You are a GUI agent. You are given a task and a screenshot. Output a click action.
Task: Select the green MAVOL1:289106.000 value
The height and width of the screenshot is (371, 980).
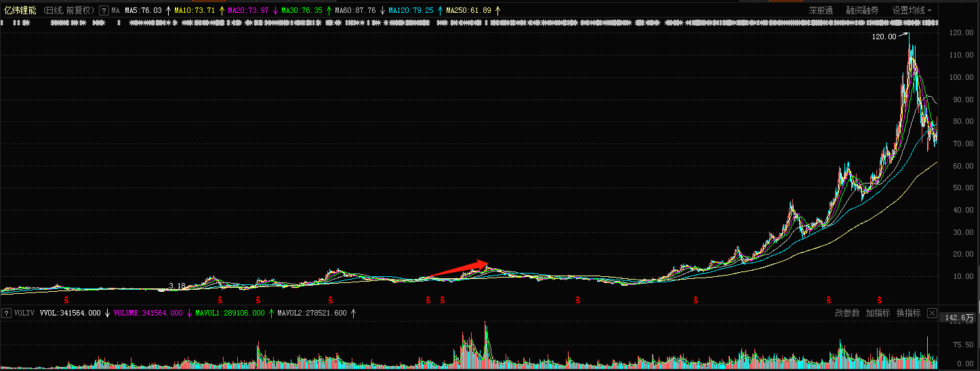(x=230, y=313)
